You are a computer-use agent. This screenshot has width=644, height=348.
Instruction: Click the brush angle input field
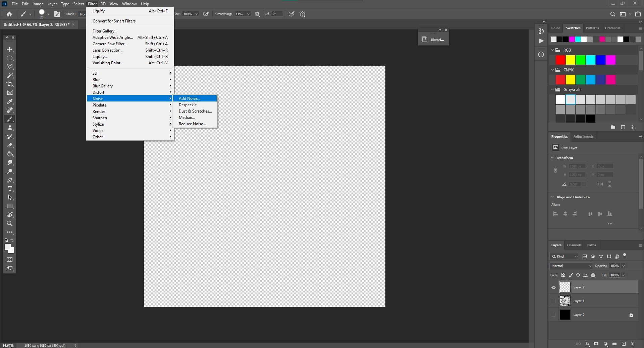[x=277, y=14]
